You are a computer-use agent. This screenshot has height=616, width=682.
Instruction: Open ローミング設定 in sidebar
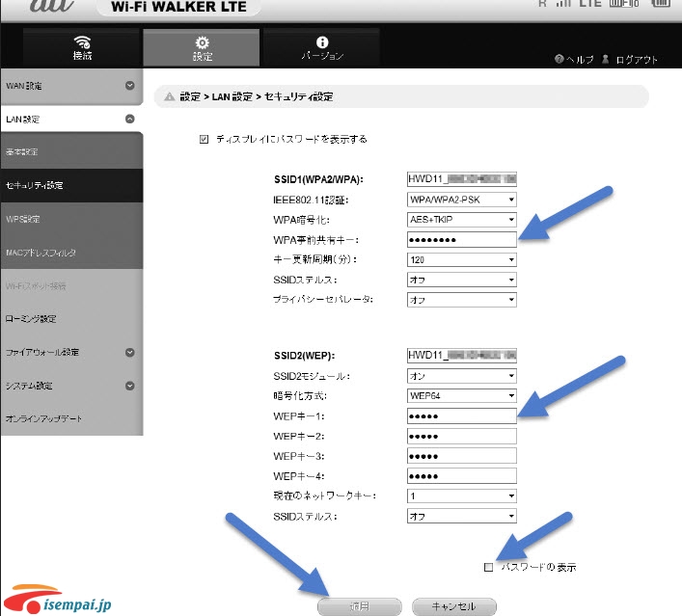coord(71,319)
